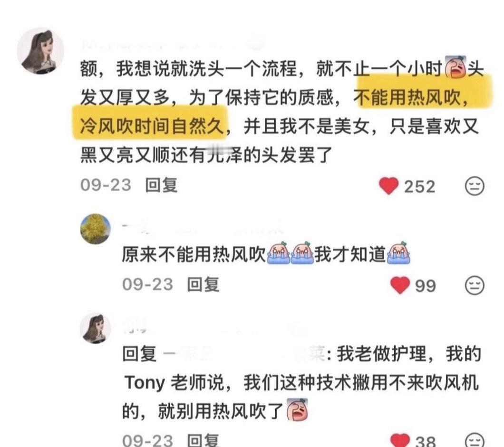The width and height of the screenshot is (504, 447).
Task: Tap the emoji after 就别用热风吹了
Action: coord(297,409)
